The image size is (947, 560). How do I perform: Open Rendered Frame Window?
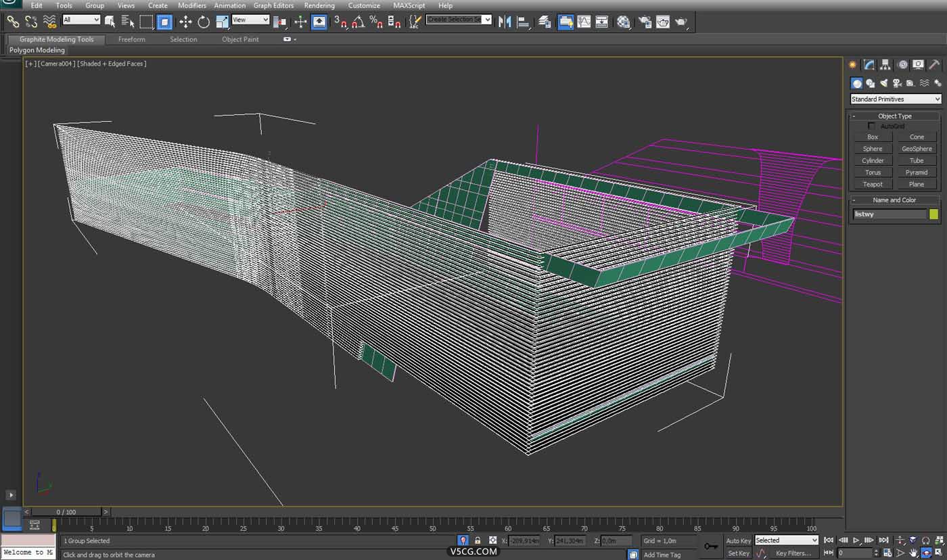(x=663, y=22)
